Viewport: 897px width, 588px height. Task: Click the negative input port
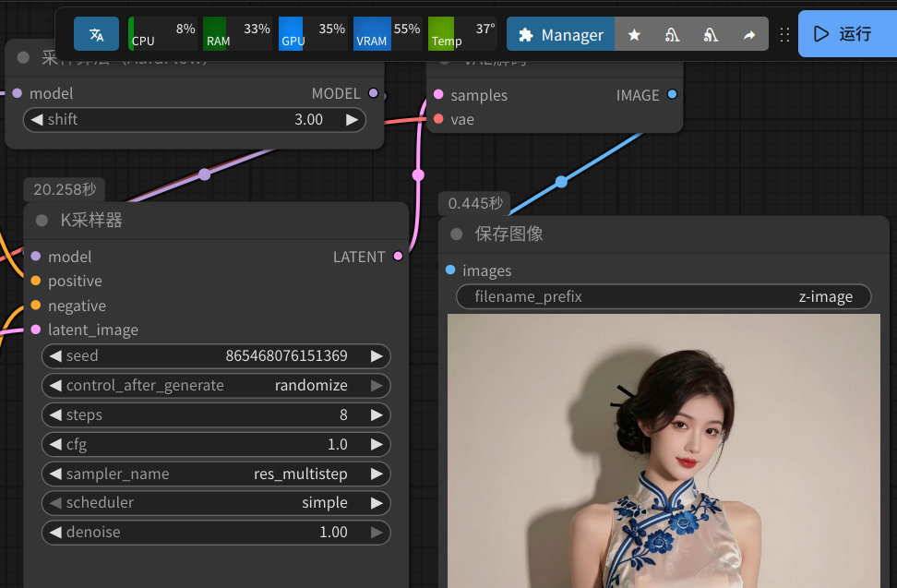[x=35, y=306]
